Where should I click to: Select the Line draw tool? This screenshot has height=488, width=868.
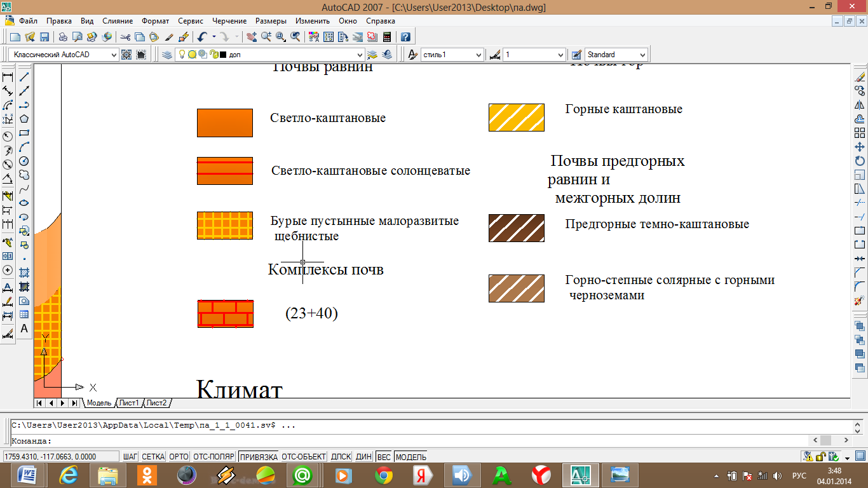click(24, 77)
